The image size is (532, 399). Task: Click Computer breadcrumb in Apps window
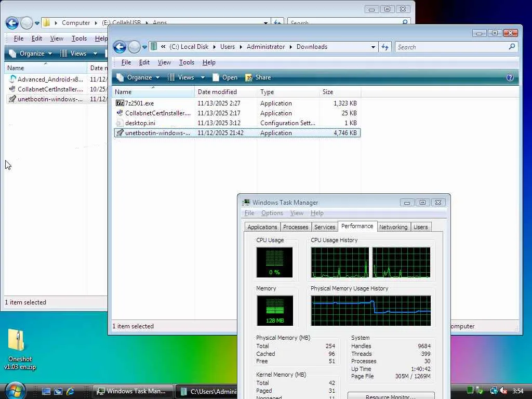click(x=76, y=23)
